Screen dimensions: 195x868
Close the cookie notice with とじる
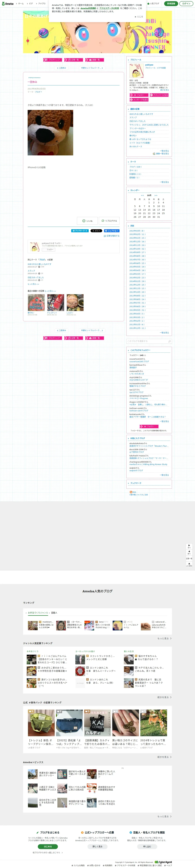139,17
